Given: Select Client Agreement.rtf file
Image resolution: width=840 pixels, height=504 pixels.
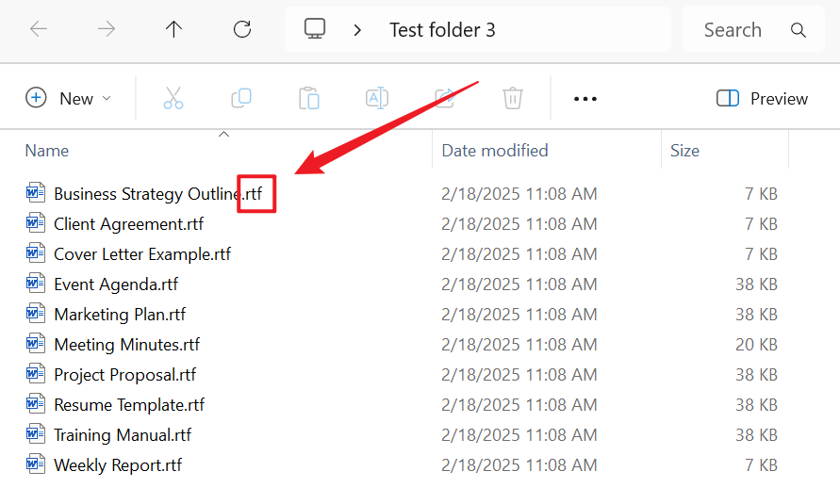Looking at the screenshot, I should click(128, 223).
